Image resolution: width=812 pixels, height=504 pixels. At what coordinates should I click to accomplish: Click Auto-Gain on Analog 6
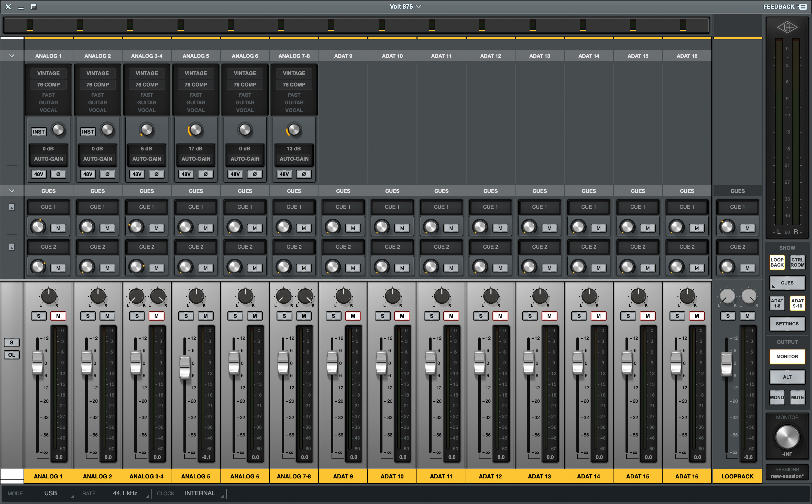pos(245,159)
